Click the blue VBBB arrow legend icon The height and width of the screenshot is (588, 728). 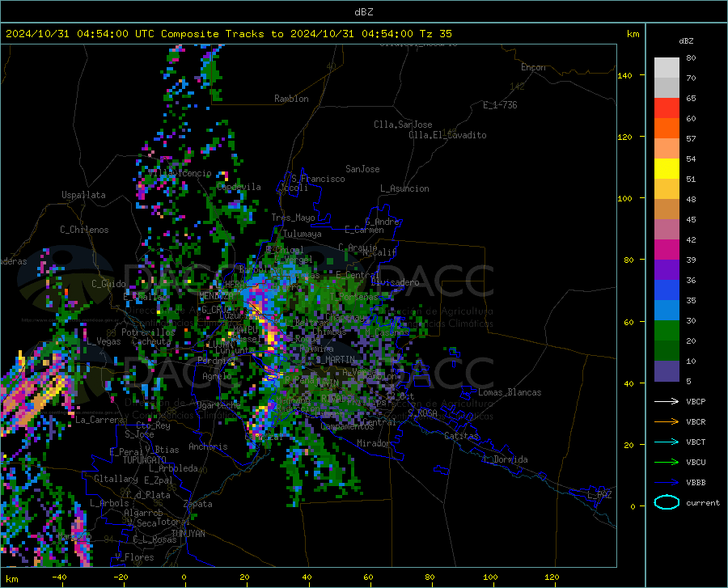click(667, 483)
